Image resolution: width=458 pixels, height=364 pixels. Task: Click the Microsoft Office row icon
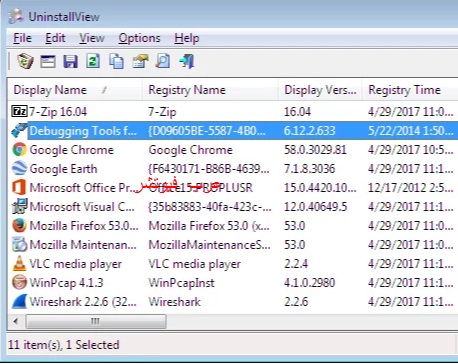(x=19, y=187)
